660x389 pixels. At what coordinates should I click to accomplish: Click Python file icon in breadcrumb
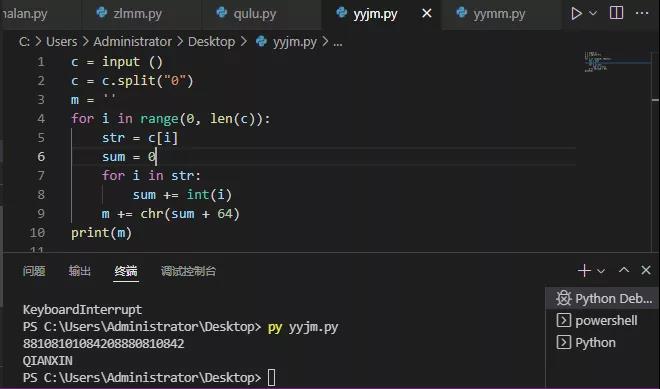tap(261, 41)
